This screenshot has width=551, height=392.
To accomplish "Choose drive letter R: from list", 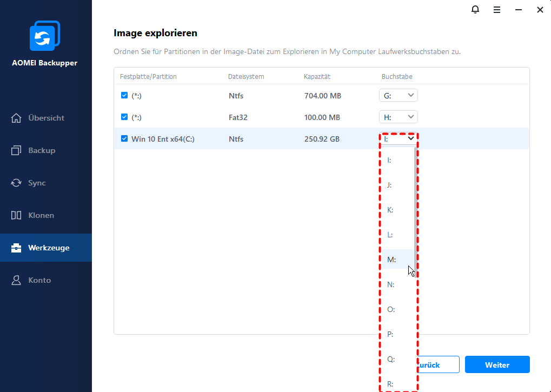I will coord(398,384).
